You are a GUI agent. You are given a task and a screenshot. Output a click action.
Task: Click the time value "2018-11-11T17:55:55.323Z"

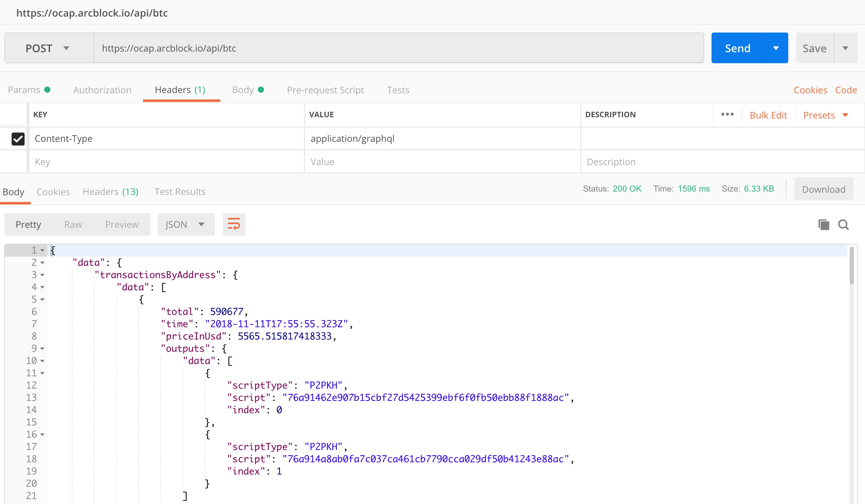[x=276, y=324]
